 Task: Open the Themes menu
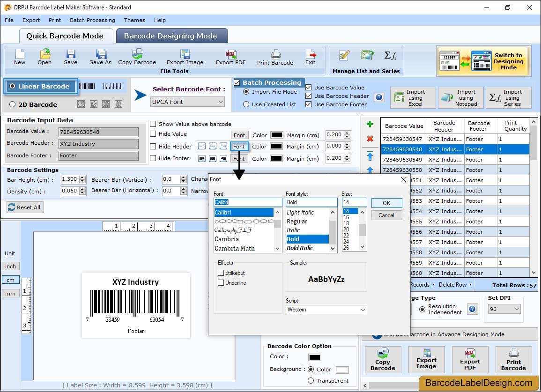pyautogui.click(x=134, y=20)
